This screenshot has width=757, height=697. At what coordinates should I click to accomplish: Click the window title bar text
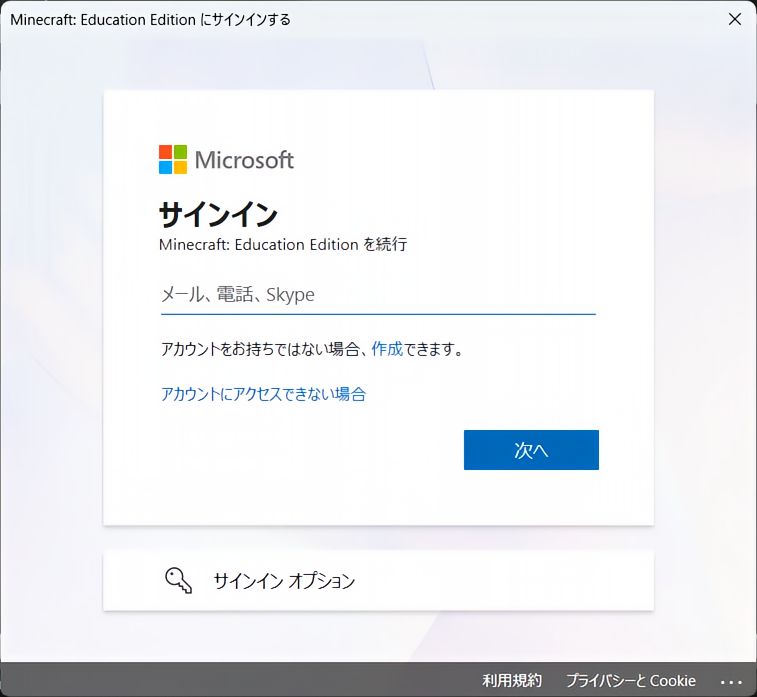pyautogui.click(x=150, y=19)
